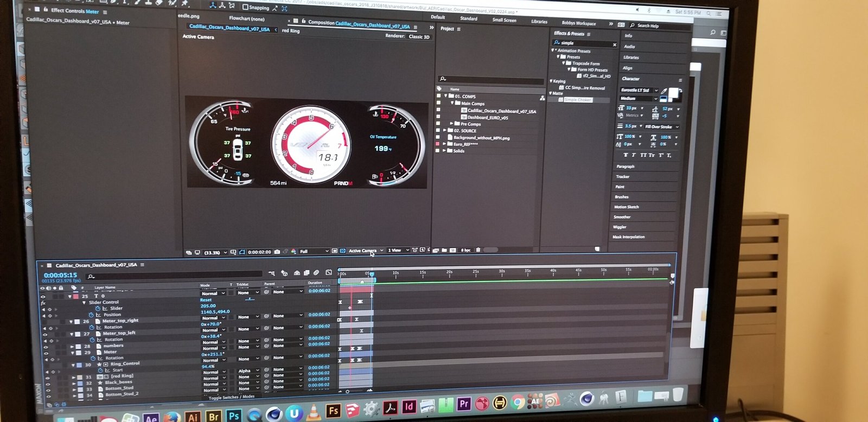Open Photoshop from the dock

tap(233, 417)
